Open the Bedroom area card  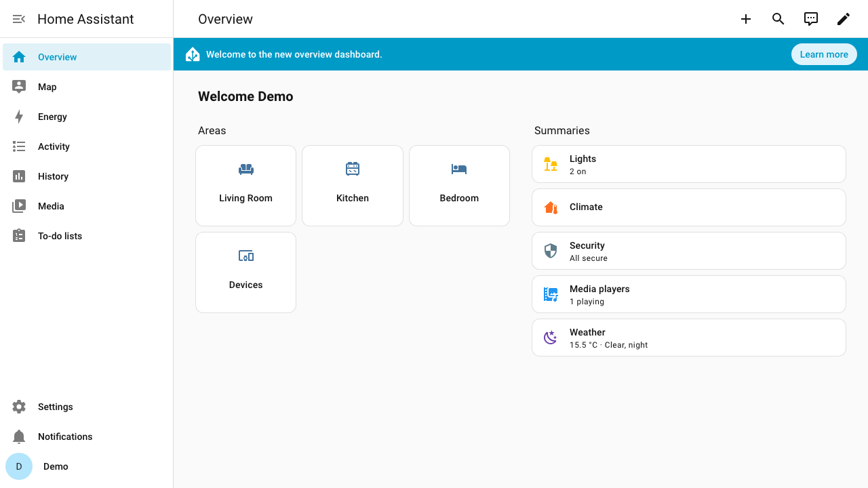coord(459,186)
